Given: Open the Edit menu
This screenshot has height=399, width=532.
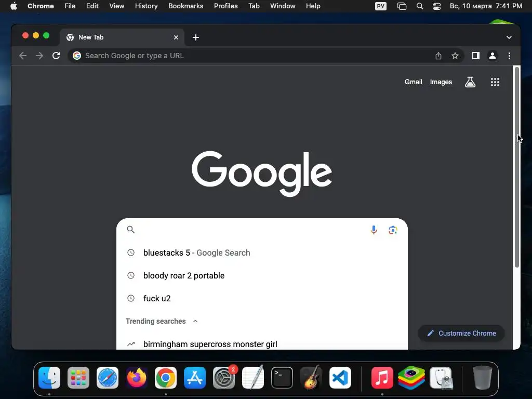Looking at the screenshot, I should coord(92,6).
